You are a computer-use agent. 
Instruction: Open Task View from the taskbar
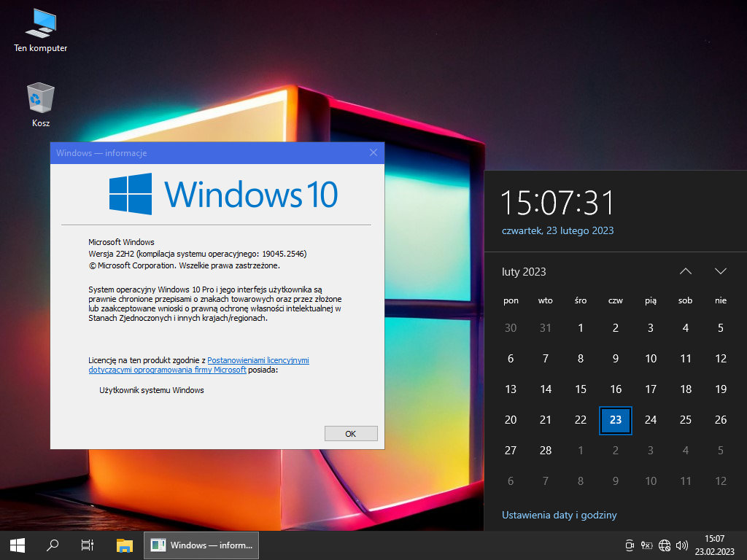pos(88,545)
